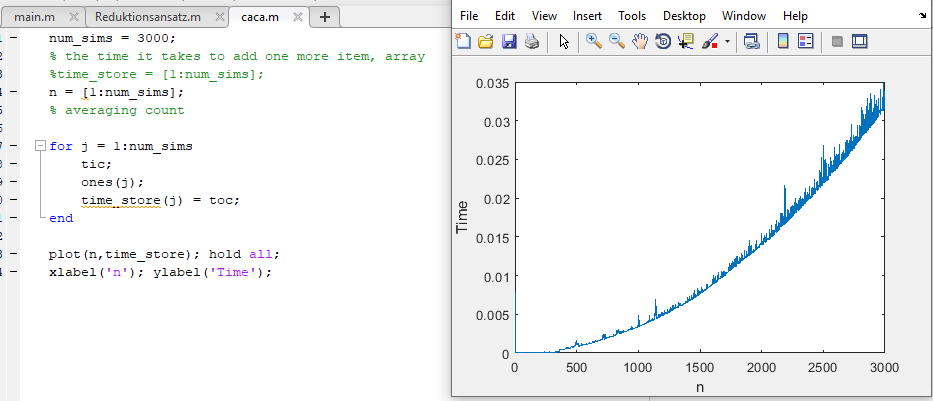Add a new editor tab with plus button
The height and width of the screenshot is (401, 933).
(x=324, y=17)
